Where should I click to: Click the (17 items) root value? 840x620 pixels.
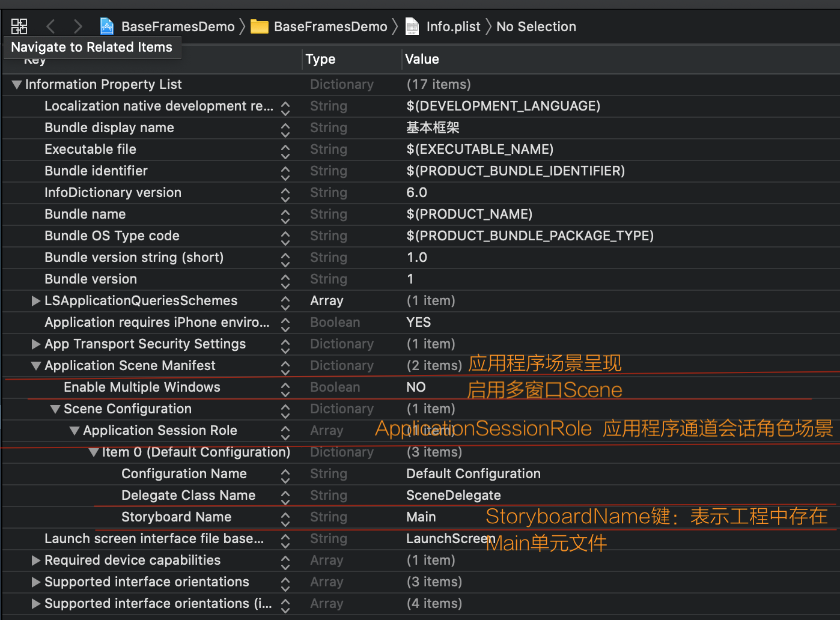pos(439,85)
